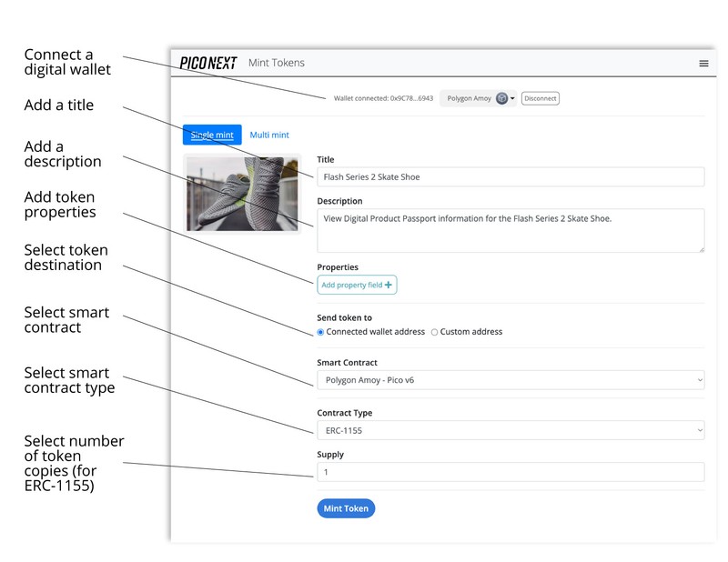Click into the Description text area
Viewport: 728px width, 562px height.
tap(510, 230)
